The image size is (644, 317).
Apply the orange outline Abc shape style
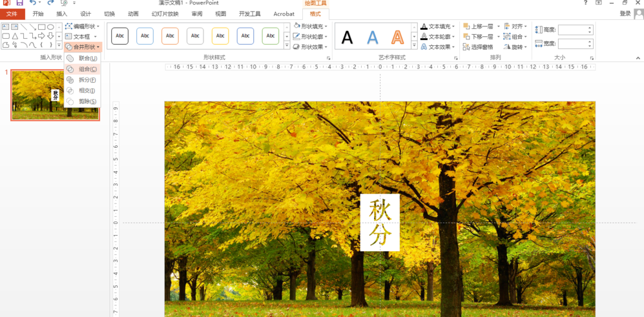click(x=170, y=36)
